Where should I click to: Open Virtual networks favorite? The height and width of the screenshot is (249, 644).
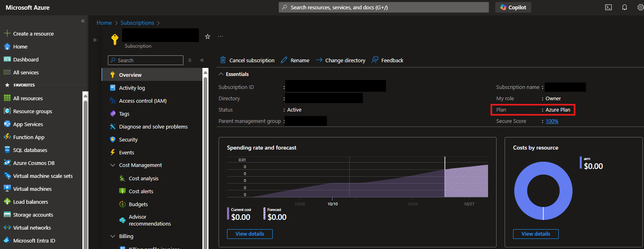pyautogui.click(x=32, y=228)
